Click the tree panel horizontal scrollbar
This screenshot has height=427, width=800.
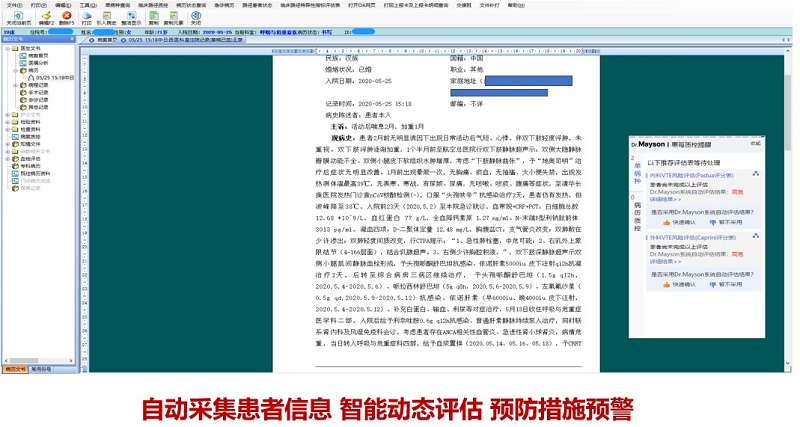tap(38, 361)
